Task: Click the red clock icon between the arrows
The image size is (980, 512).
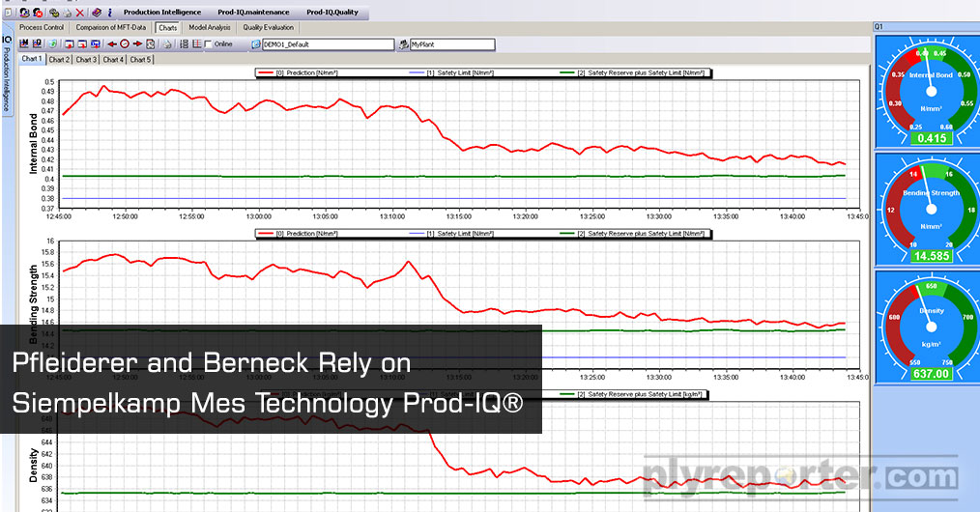Action: coord(125,44)
